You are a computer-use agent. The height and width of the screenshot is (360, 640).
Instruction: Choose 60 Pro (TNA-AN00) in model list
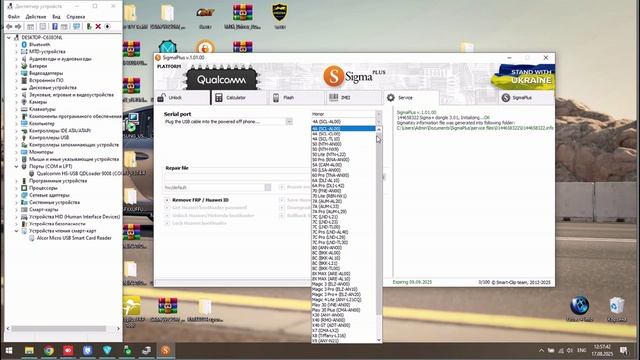(x=343, y=175)
